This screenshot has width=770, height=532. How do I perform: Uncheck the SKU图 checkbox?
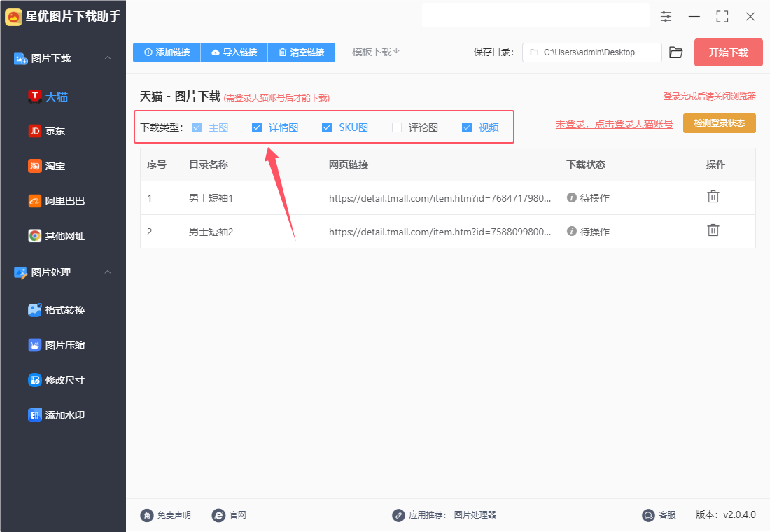click(x=327, y=127)
